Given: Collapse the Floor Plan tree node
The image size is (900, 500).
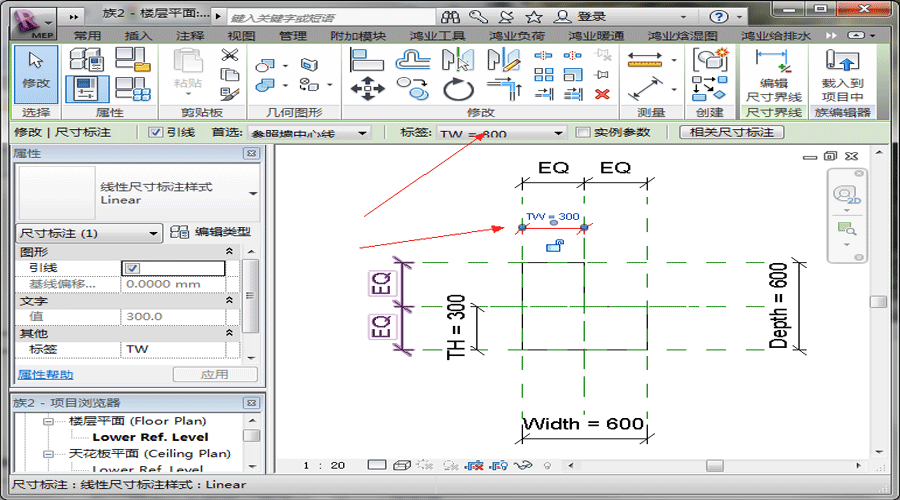Looking at the screenshot, I should click(47, 422).
